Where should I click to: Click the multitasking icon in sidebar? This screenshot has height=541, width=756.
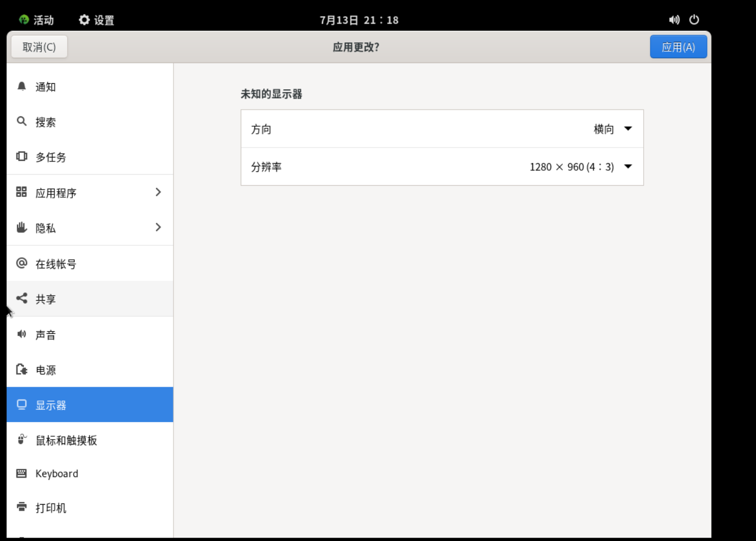pos(21,156)
